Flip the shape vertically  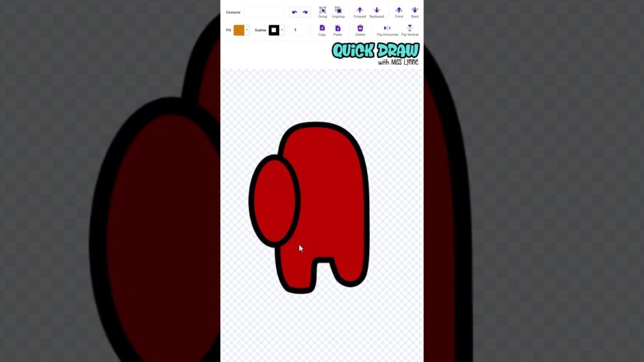pos(409,30)
